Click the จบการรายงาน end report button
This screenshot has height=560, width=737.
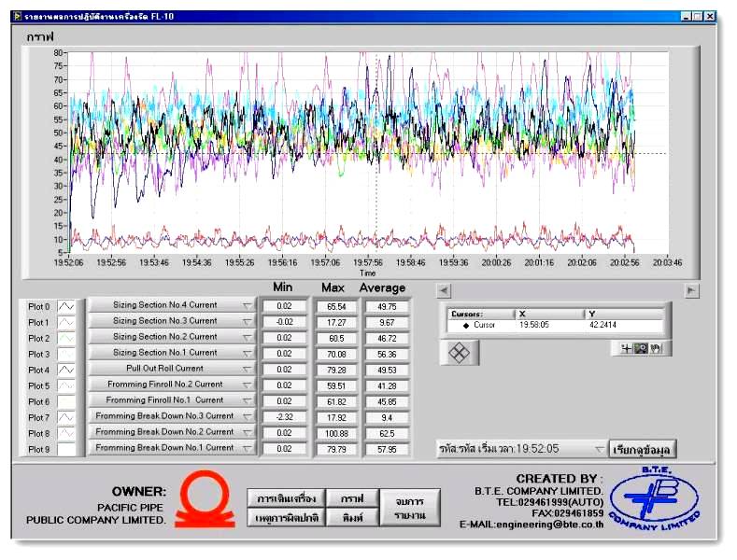coord(410,508)
